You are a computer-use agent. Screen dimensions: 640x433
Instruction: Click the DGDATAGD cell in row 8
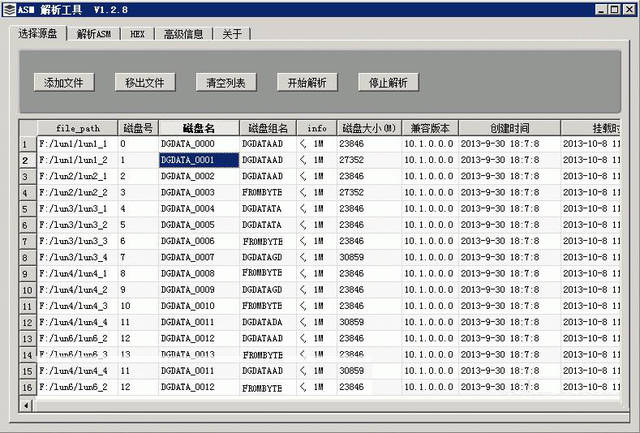268,257
